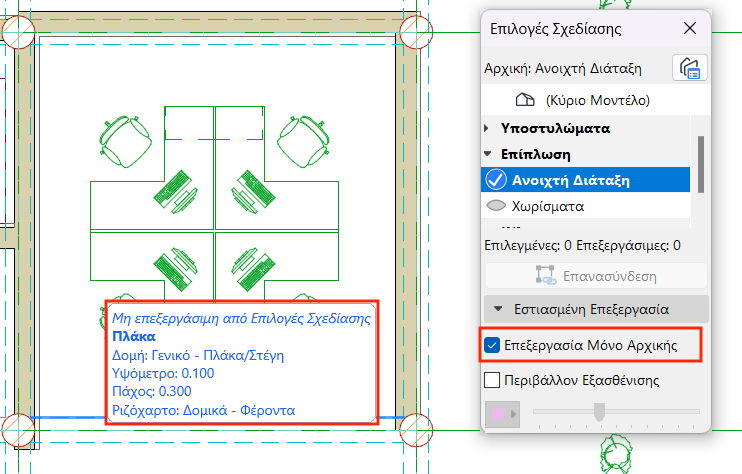Toggle the checkmark icon of Ανοιχτή Διάταξη
The height and width of the screenshot is (474, 742).
pyautogui.click(x=496, y=180)
